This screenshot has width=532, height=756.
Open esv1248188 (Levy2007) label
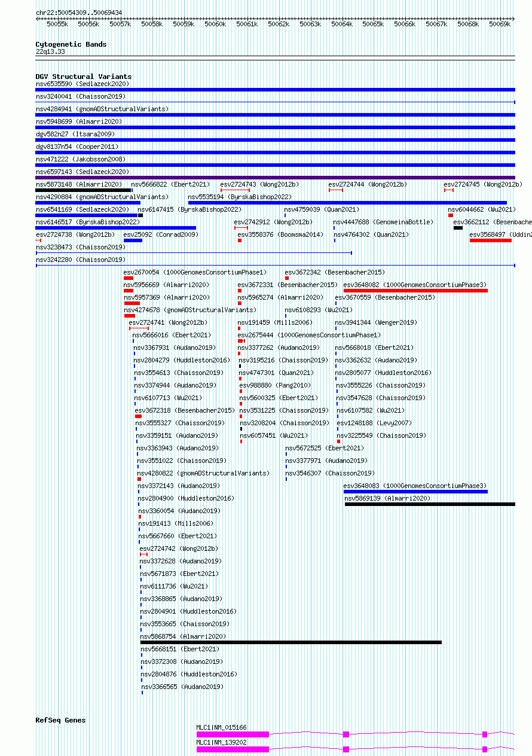[x=374, y=423]
